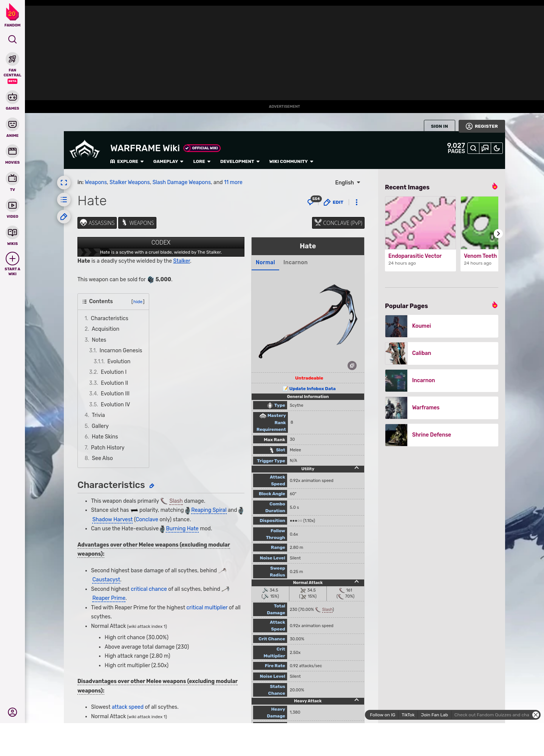Toggle dark theme moon icon
The image size is (544, 756).
[x=497, y=148]
